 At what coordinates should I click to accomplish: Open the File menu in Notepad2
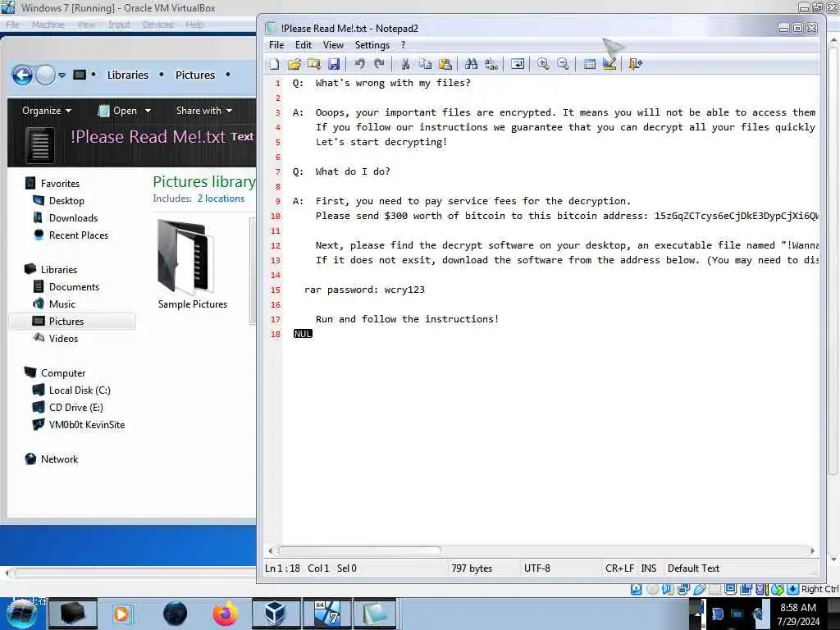(276, 45)
